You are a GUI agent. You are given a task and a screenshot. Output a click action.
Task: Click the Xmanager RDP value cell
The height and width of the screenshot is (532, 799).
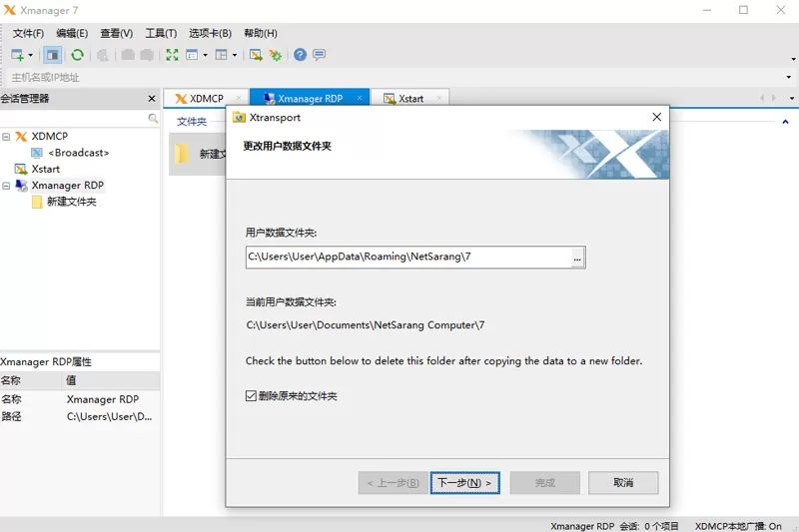coord(103,399)
